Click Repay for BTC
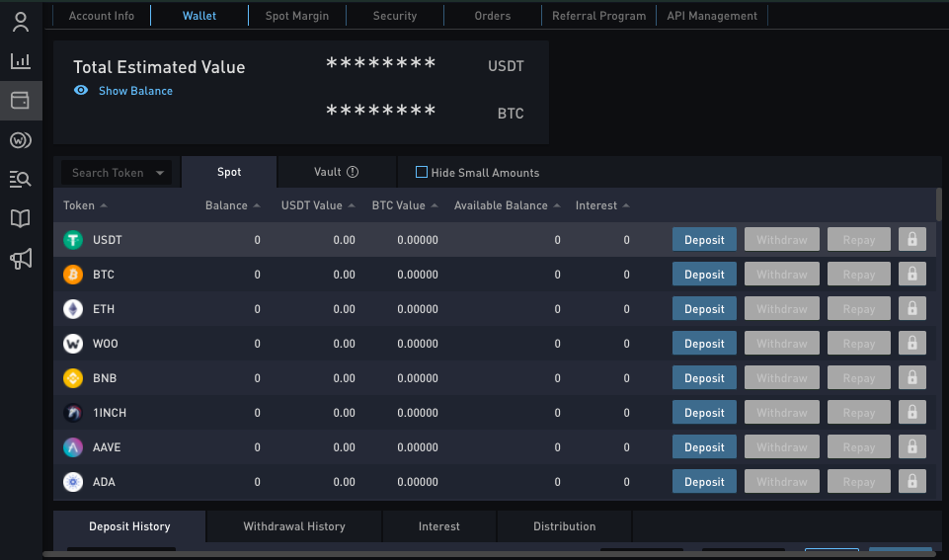The image size is (949, 560). [x=859, y=274]
